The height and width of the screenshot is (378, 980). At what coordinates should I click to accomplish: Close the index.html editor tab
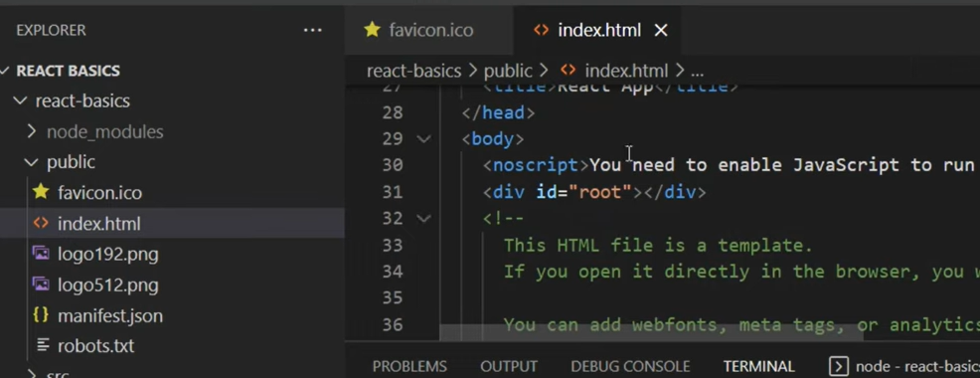click(x=661, y=30)
